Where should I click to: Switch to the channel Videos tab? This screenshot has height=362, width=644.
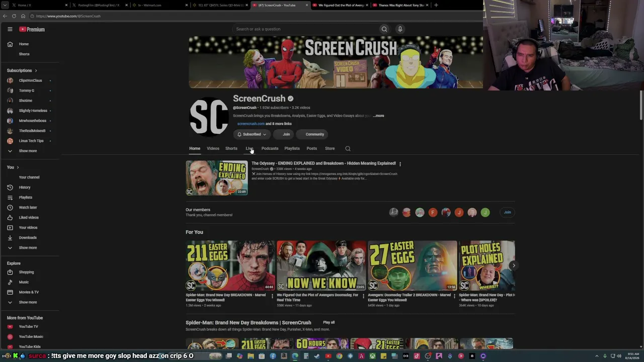click(x=213, y=148)
